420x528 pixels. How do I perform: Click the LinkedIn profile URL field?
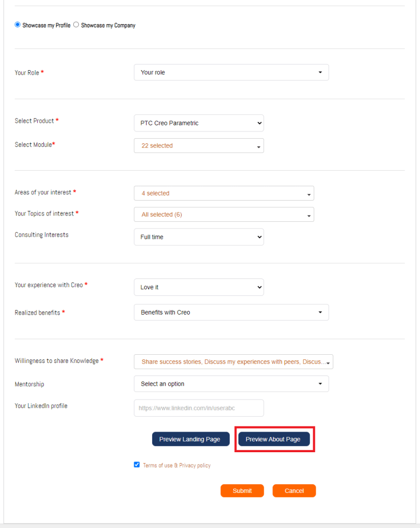click(199, 408)
